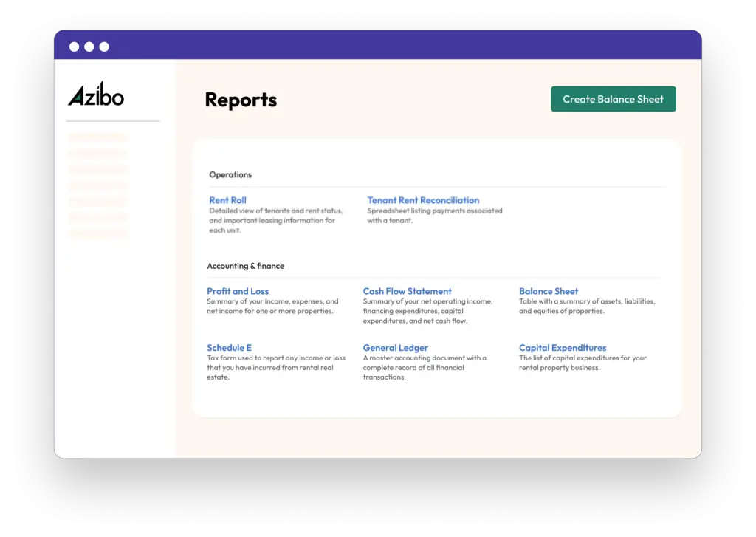Click the Profit and Loss description text

(x=273, y=307)
